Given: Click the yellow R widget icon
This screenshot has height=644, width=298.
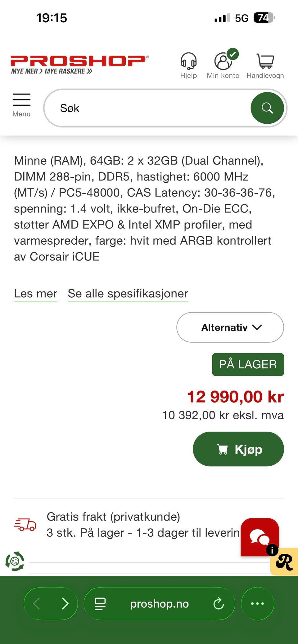Looking at the screenshot, I should point(284,562).
